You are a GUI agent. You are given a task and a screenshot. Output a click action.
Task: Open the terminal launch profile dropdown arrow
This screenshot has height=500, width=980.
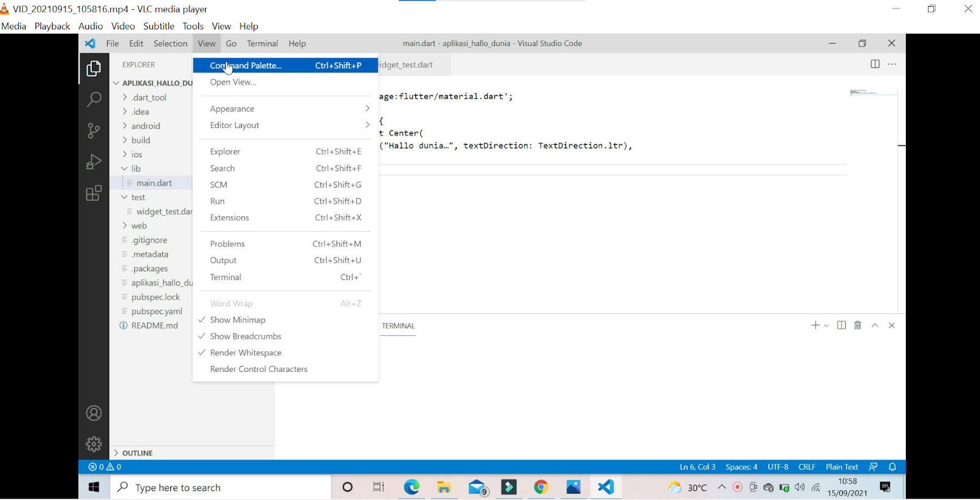[x=827, y=326]
